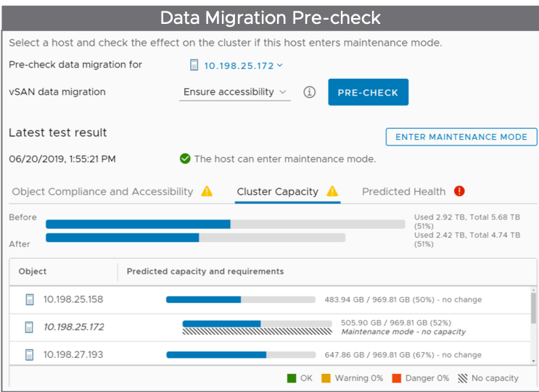
Task: Click the orange Warning legend swatch
Action: 326,378
